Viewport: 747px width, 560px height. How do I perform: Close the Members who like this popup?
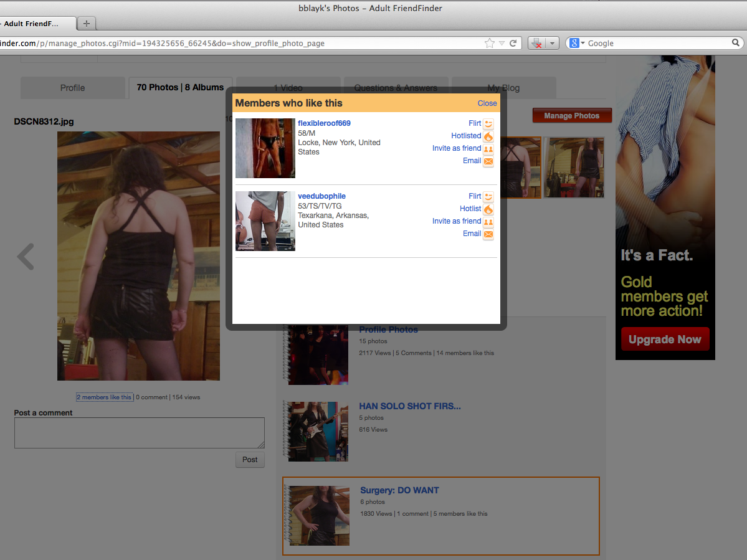(487, 103)
